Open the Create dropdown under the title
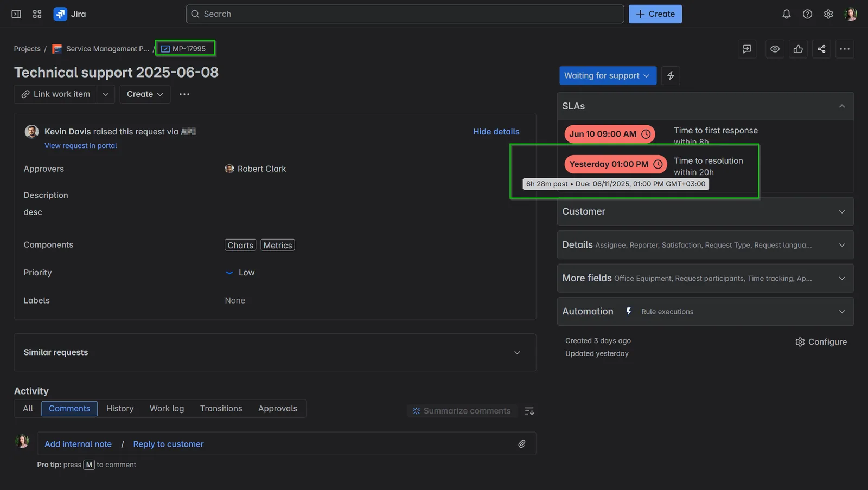The width and height of the screenshot is (868, 490). (x=145, y=94)
